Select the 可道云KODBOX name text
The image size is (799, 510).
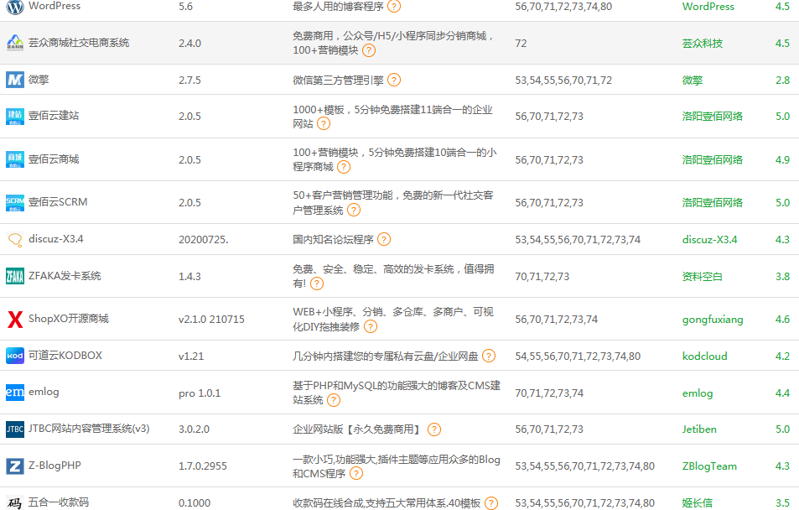point(65,355)
